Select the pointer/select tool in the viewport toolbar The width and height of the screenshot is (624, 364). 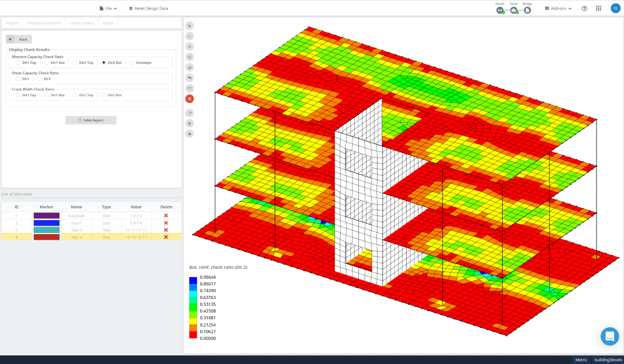[189, 25]
